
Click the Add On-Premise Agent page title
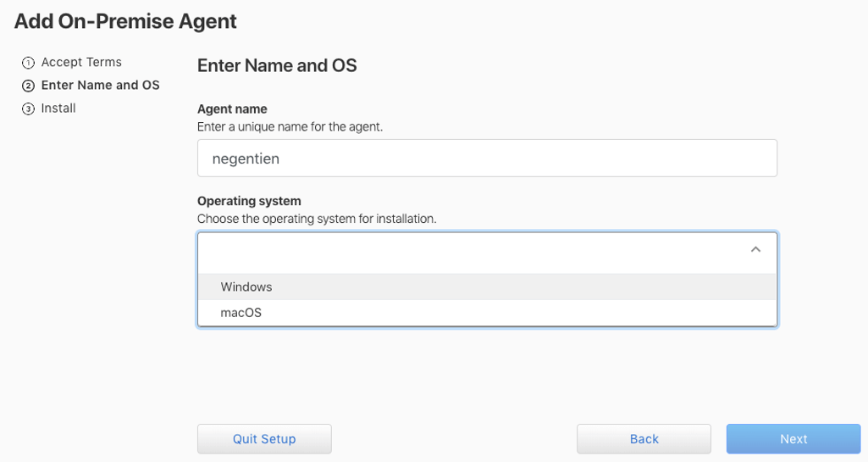point(125,21)
